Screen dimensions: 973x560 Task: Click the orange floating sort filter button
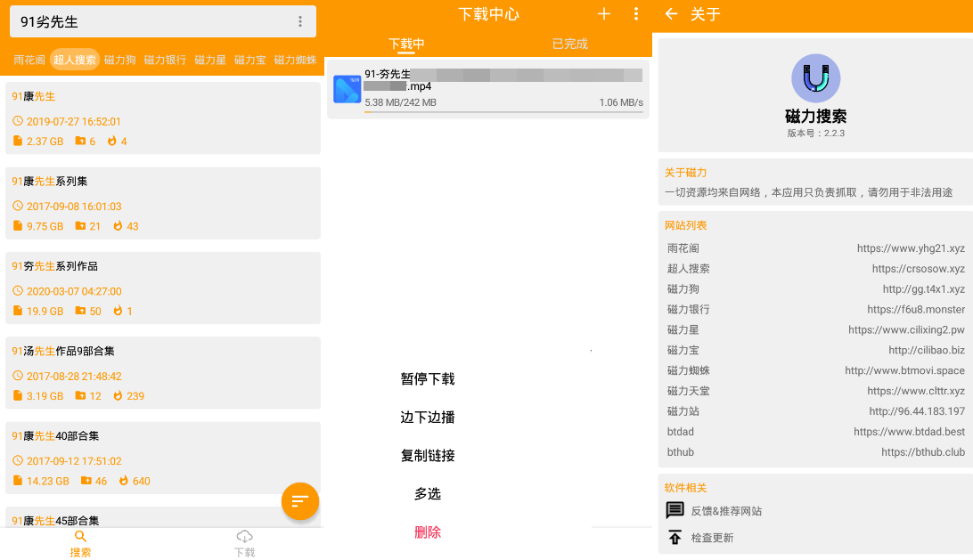pos(300,500)
